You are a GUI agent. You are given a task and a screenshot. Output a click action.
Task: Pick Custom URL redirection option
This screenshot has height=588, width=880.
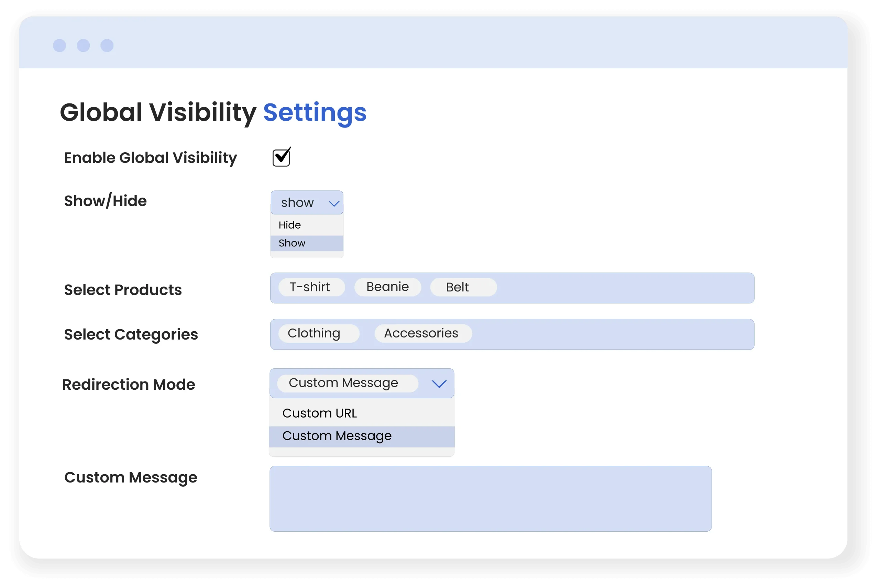[x=320, y=413]
